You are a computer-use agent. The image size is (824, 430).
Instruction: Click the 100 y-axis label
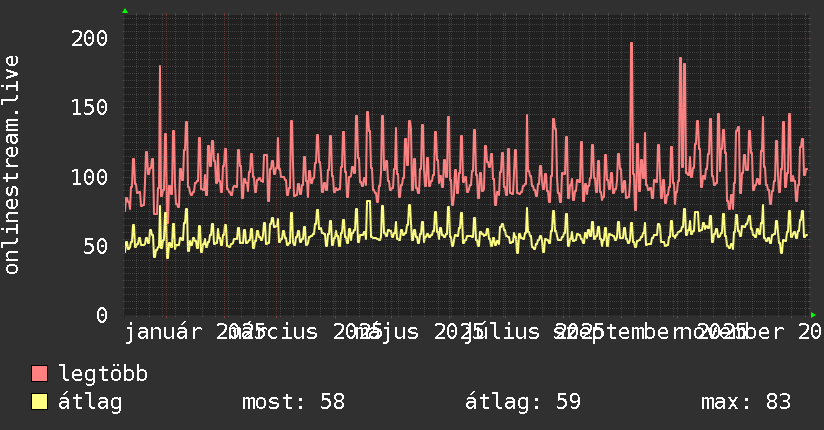tap(89, 177)
